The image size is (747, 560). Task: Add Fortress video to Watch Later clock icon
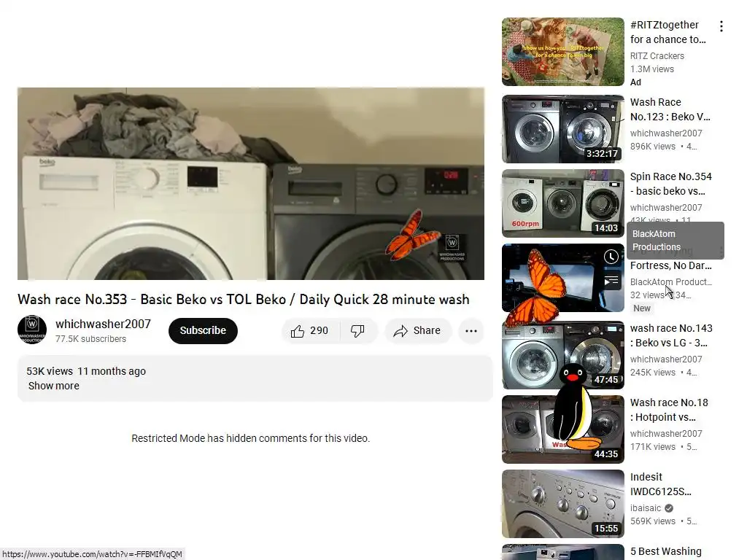611,257
